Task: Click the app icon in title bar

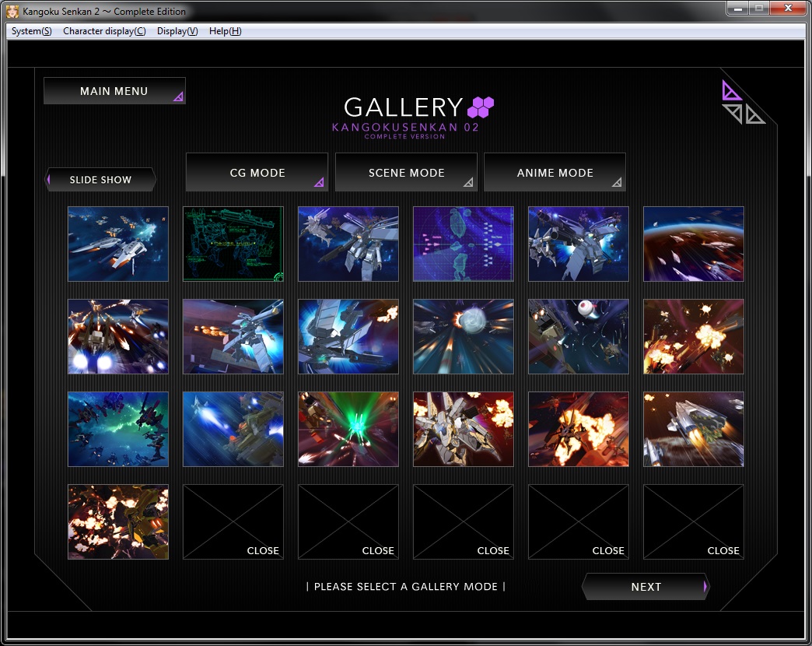Action: coord(12,11)
